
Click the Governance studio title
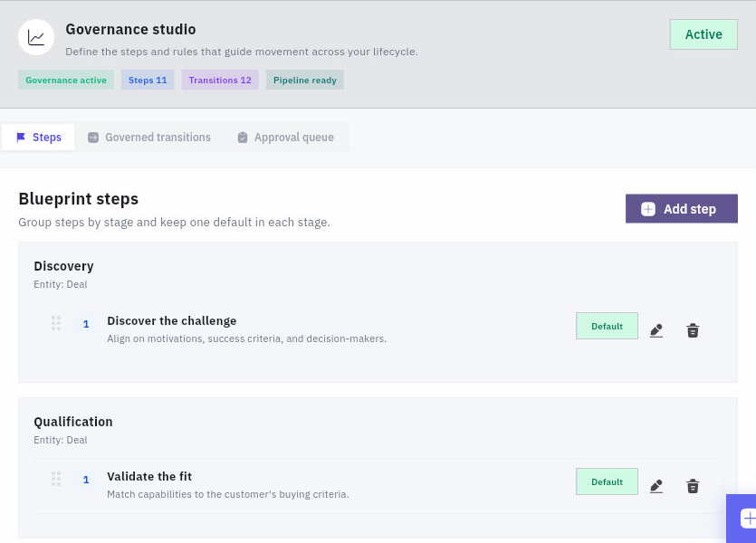pos(130,29)
